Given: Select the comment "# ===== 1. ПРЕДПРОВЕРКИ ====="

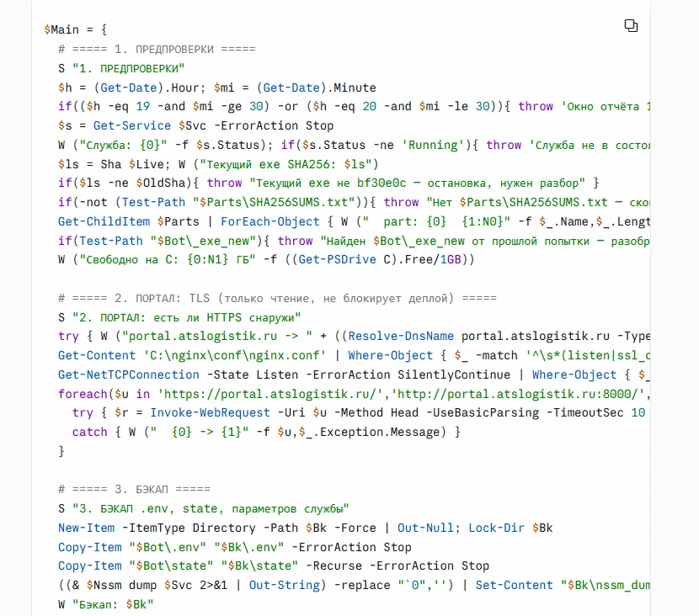Looking at the screenshot, I should pyautogui.click(x=157, y=49).
